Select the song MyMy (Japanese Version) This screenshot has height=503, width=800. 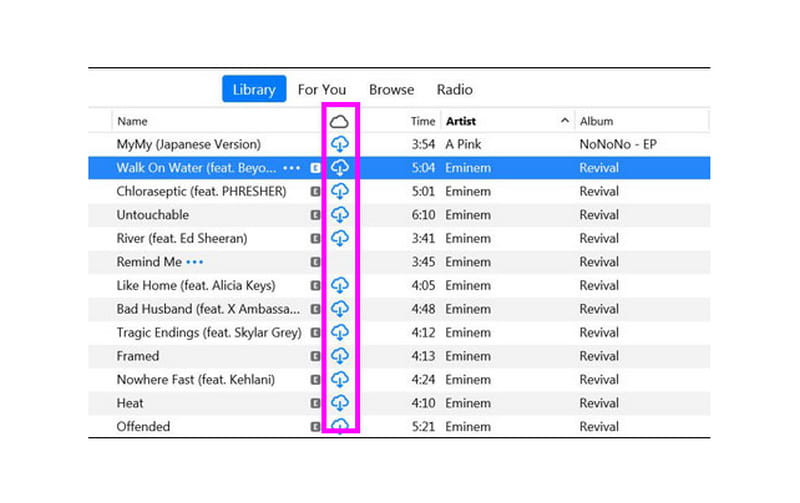coord(188,144)
